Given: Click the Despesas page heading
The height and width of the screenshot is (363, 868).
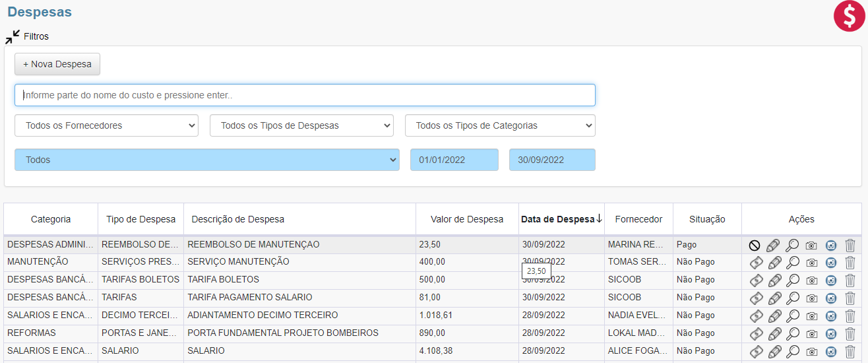Looking at the screenshot, I should [x=40, y=12].
